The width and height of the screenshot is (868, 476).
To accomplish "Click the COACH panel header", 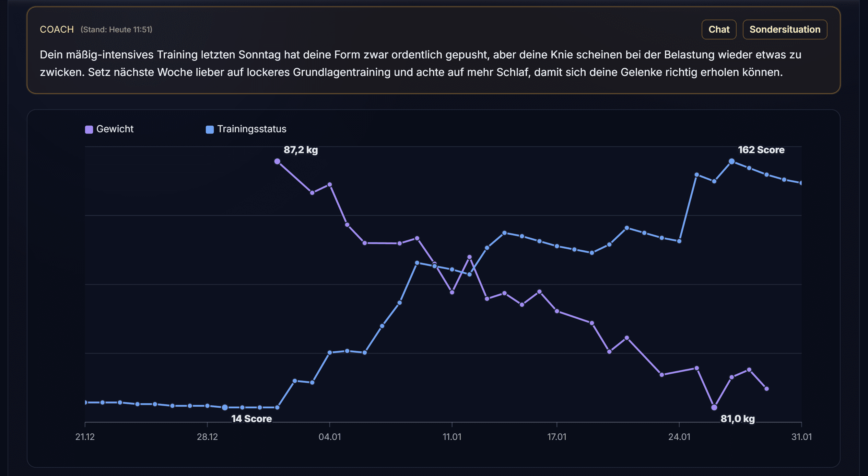I will click(57, 29).
